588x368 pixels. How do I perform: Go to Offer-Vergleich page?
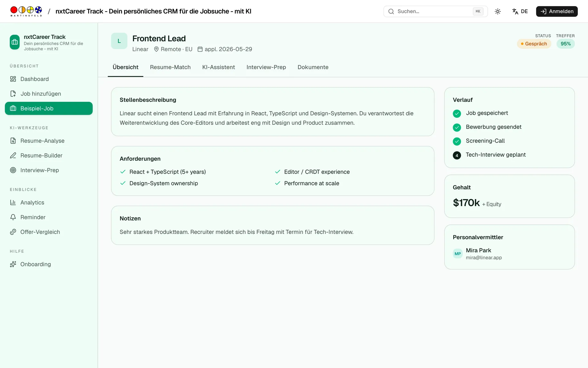(49, 232)
